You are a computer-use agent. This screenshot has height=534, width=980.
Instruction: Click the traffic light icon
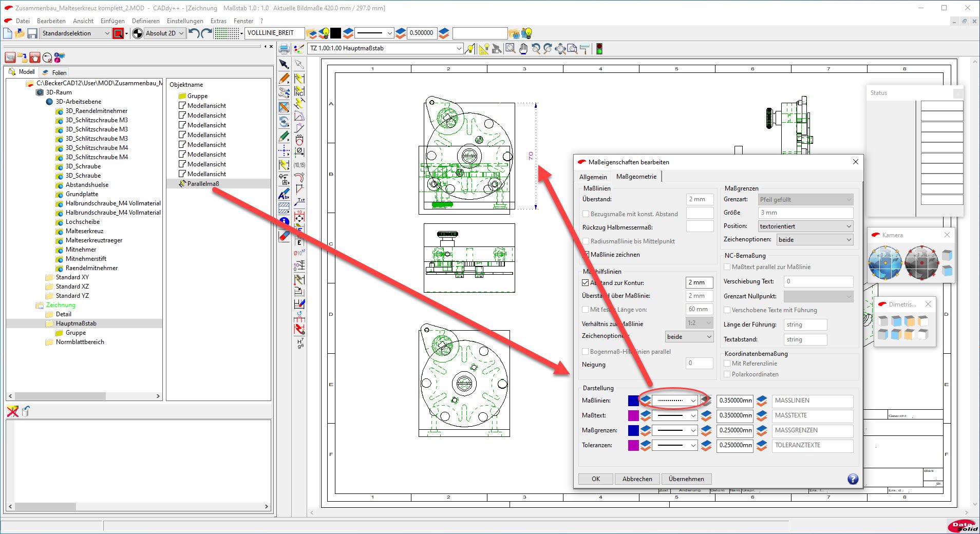pos(599,49)
